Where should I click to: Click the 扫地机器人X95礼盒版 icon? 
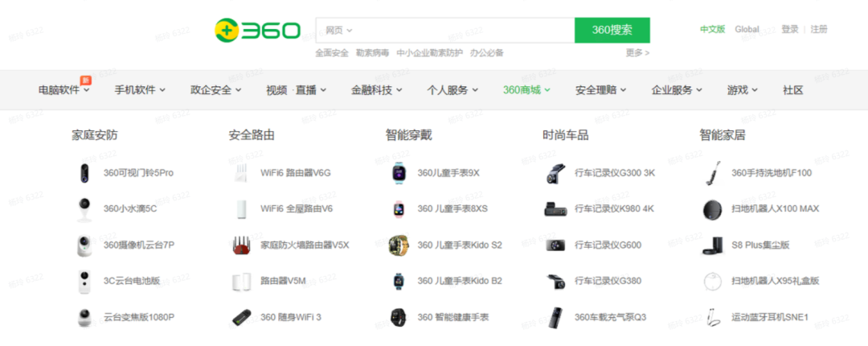(x=712, y=281)
